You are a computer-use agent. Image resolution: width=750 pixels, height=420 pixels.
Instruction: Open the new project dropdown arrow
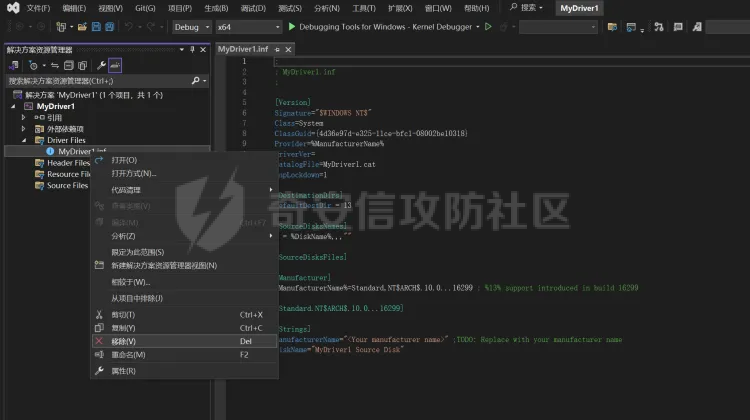71,27
